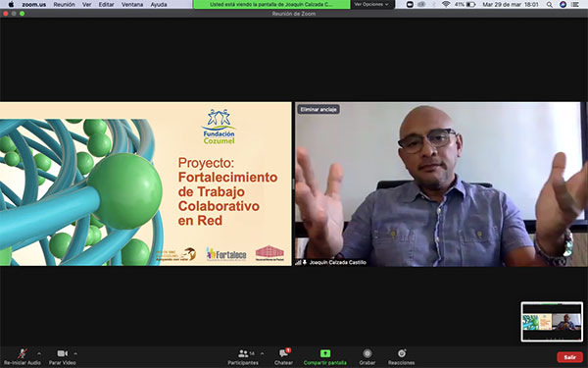588x368 pixels.
Task: Open the Chatear chat bubble icon
Action: point(283,353)
